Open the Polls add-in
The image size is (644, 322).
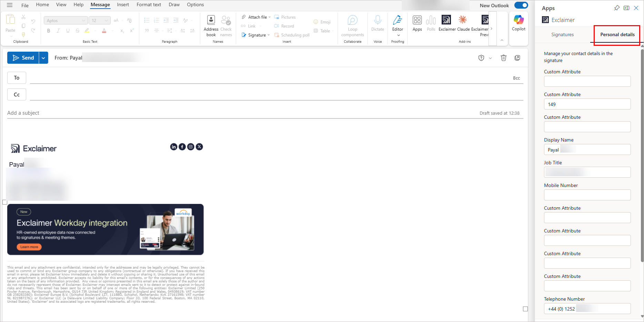tap(431, 23)
